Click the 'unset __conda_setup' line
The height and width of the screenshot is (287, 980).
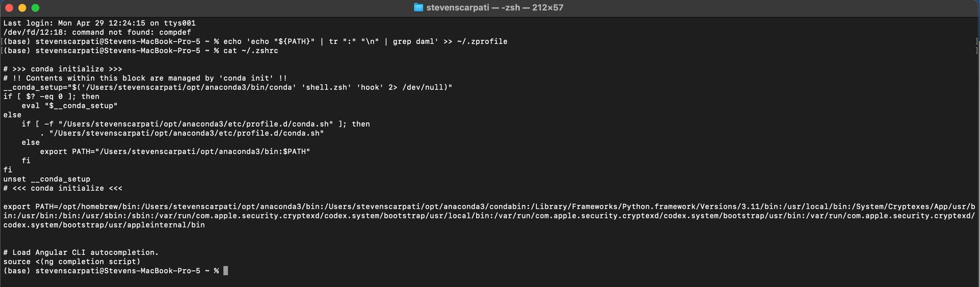46,179
